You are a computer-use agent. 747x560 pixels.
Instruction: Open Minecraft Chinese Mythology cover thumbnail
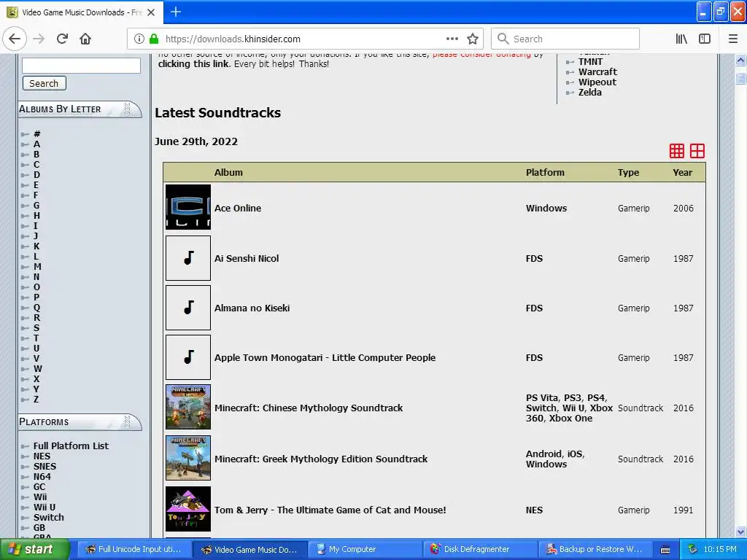pos(188,407)
